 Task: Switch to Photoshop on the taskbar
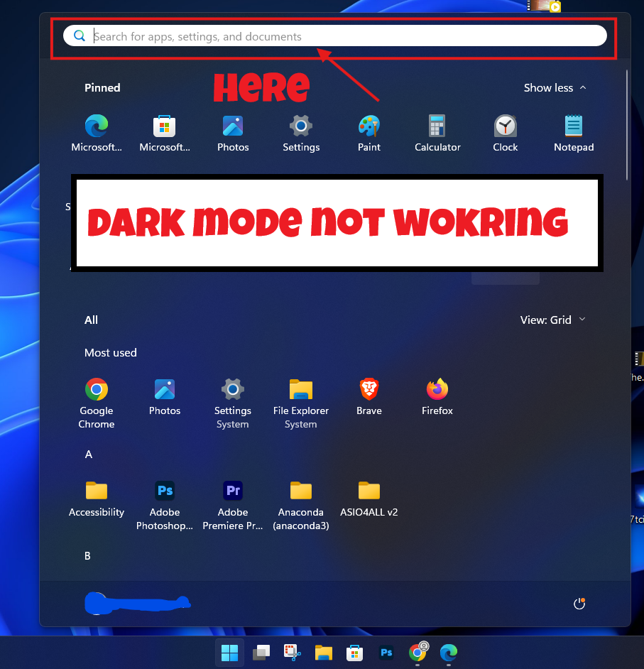[x=386, y=653]
